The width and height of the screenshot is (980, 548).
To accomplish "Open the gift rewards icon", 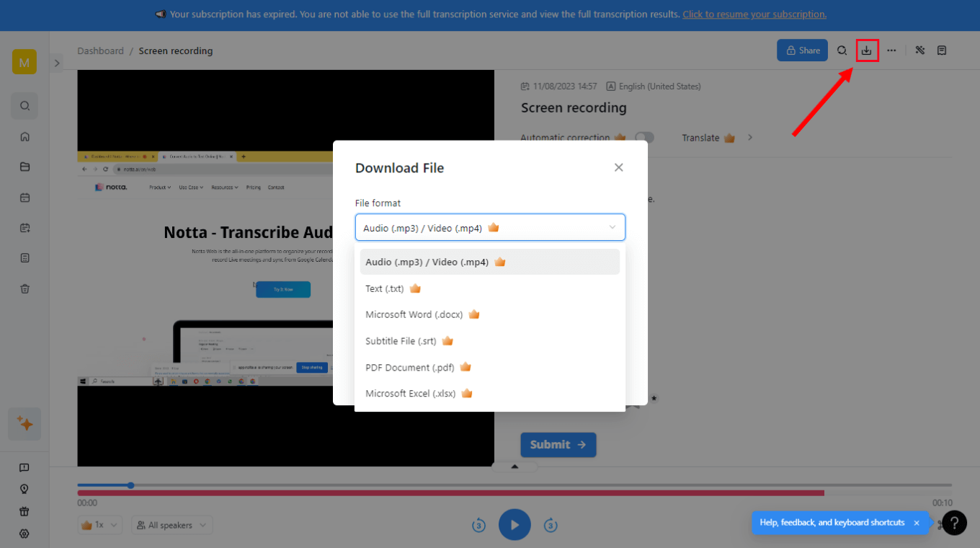I will [24, 511].
